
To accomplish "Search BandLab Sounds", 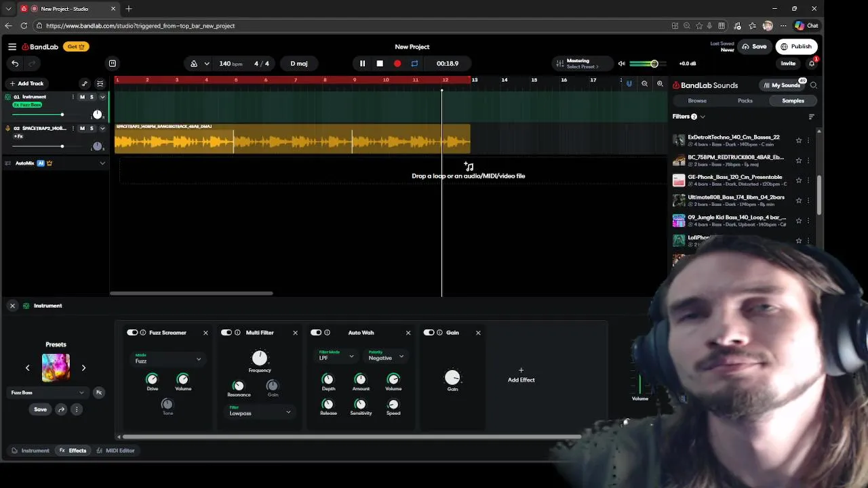I will pos(814,85).
